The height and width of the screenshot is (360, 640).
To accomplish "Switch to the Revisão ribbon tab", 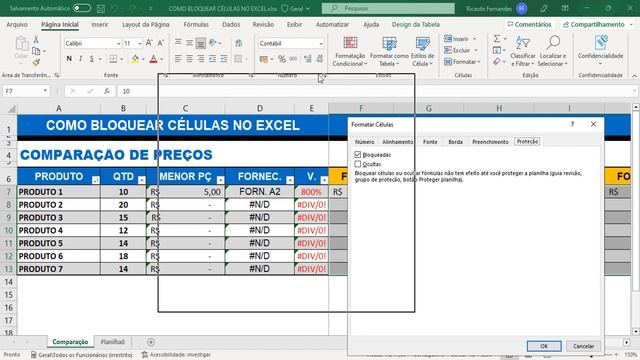I will (x=263, y=24).
